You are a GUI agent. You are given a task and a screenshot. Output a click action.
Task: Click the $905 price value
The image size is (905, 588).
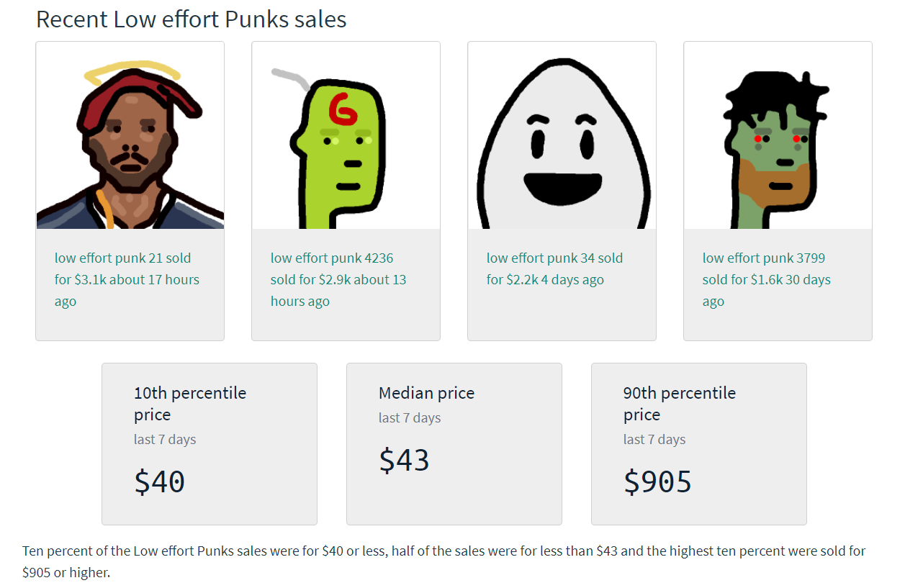[657, 482]
